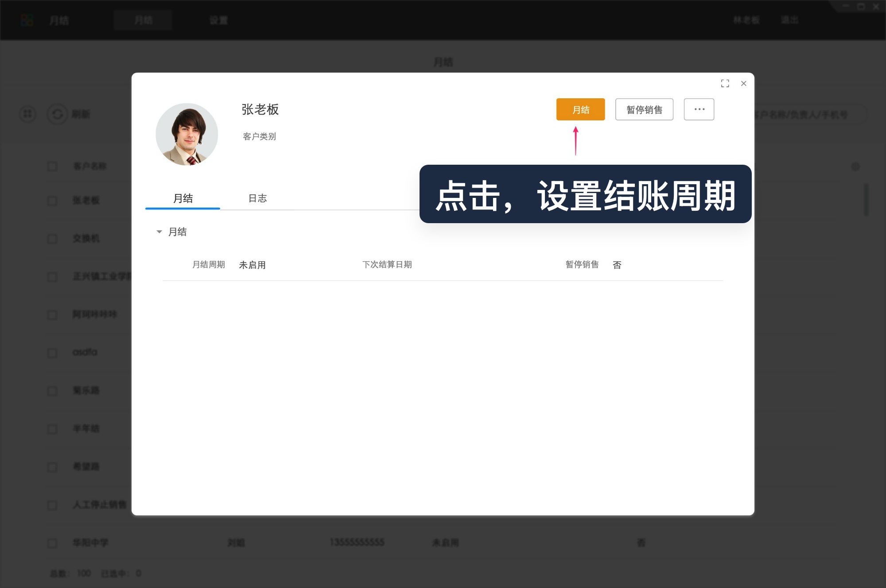Viewport: 886px width, 588px height.
Task: Click the refresh (刷新) icon
Action: pos(56,114)
